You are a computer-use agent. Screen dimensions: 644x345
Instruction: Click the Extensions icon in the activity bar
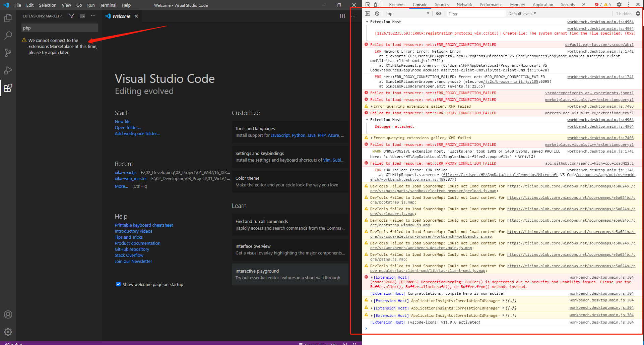(8, 88)
